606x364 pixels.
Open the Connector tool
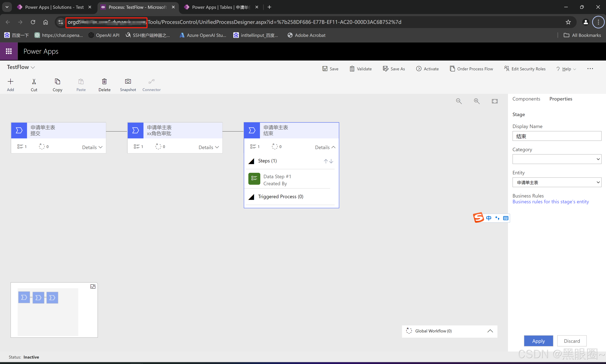point(151,85)
